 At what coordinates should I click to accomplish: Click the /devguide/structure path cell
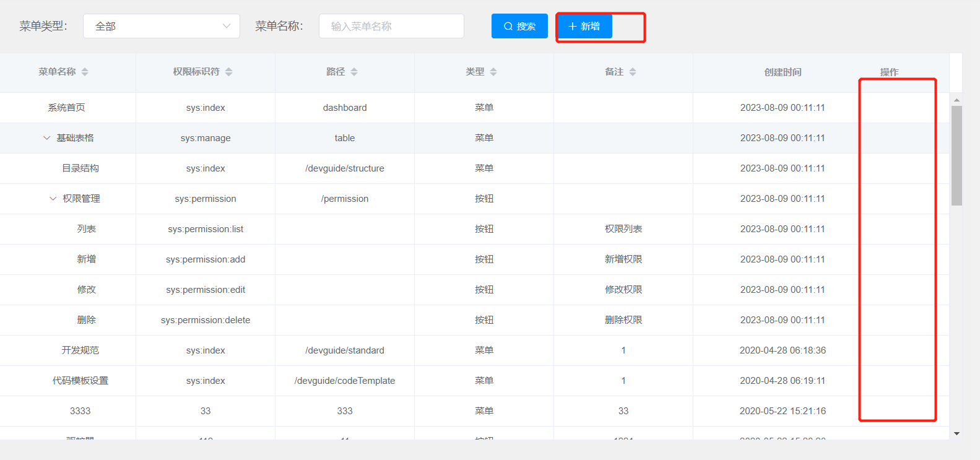click(345, 168)
